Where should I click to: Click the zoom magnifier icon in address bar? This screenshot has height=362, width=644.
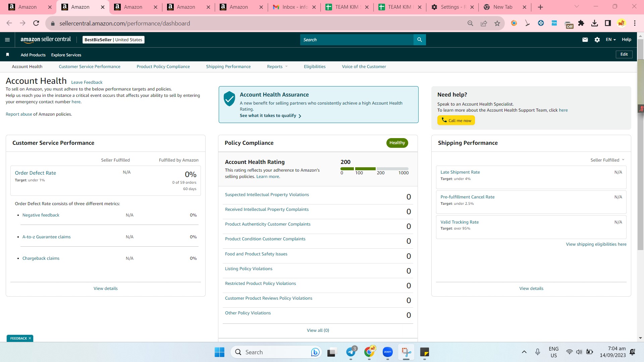(x=470, y=23)
